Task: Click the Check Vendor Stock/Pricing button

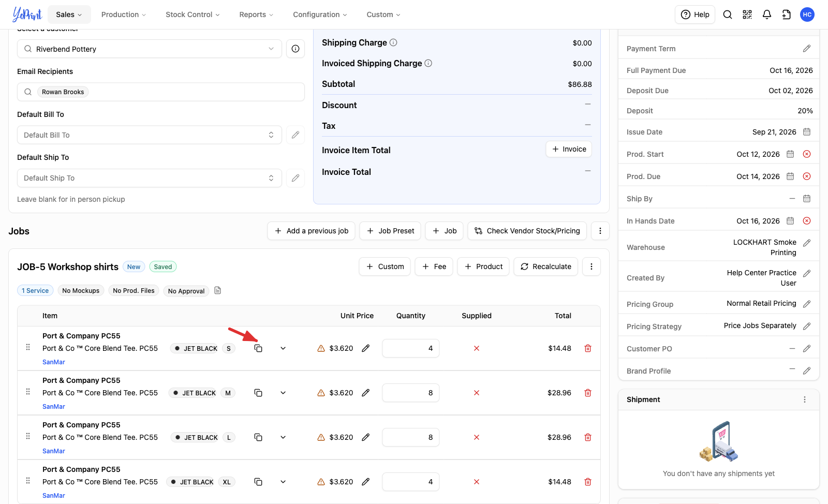Action: (x=527, y=231)
